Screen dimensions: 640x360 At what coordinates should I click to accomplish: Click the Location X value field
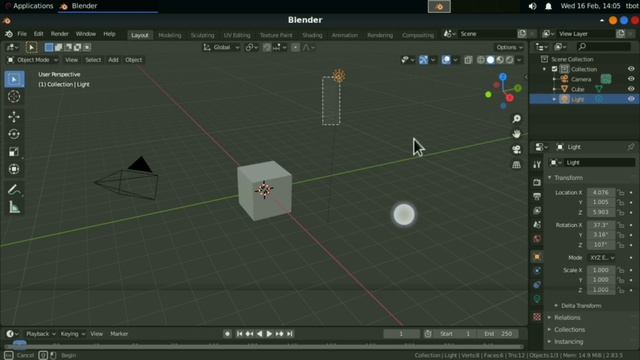(x=601, y=192)
